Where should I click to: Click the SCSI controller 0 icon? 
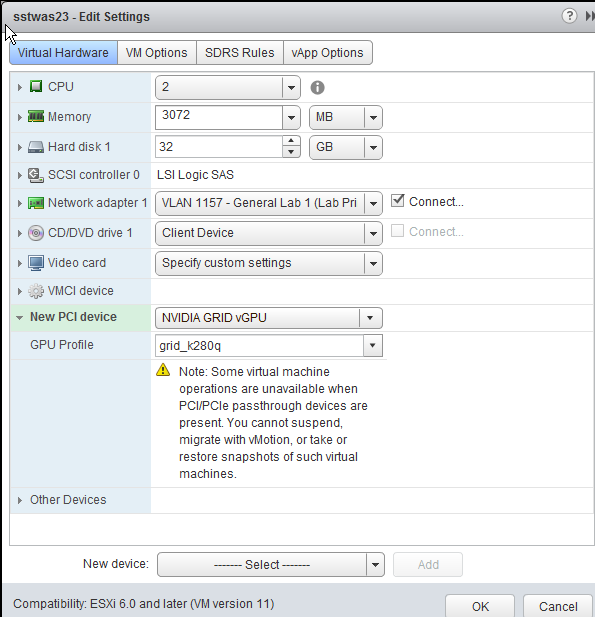pos(36,175)
